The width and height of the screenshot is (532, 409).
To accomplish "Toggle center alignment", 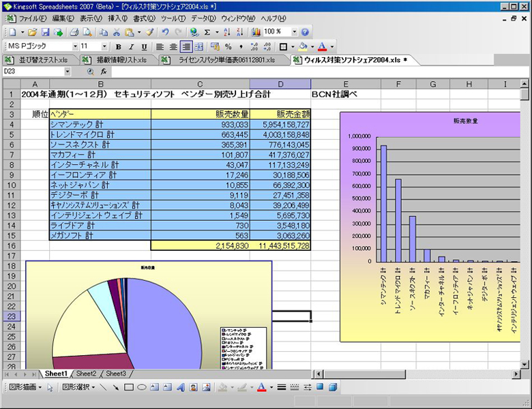I will 173,47.
